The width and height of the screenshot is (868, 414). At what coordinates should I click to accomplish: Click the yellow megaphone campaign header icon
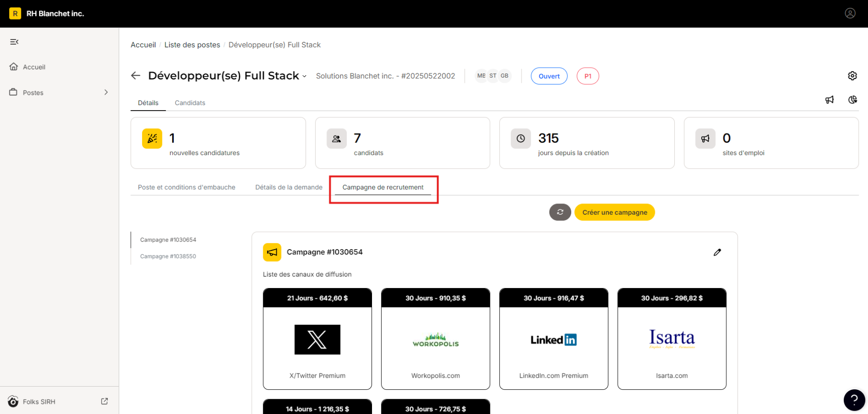point(272,252)
